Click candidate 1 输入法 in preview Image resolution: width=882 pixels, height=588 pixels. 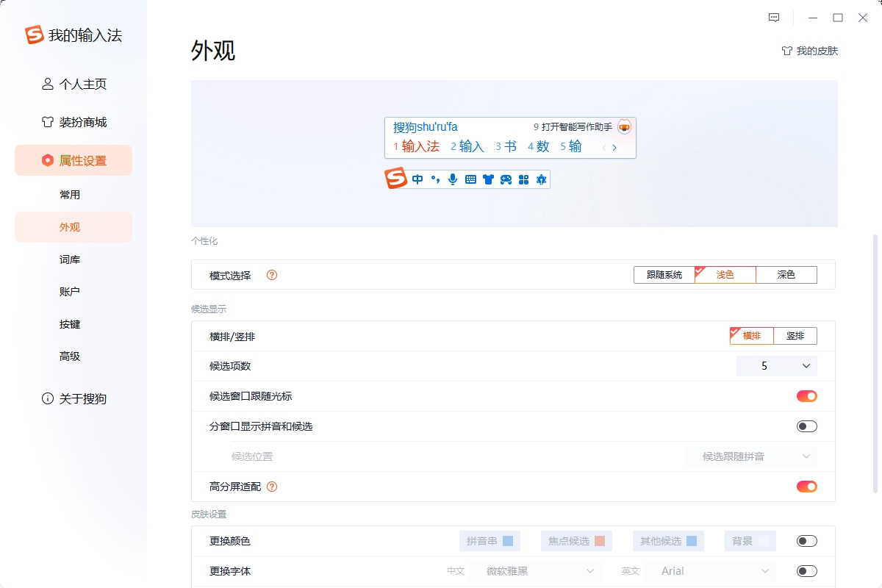[416, 146]
